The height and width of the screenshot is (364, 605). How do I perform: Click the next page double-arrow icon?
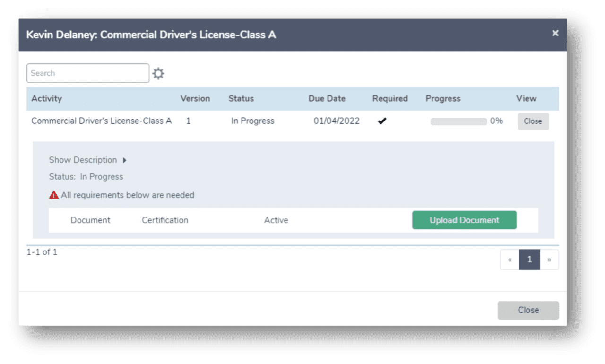tap(549, 260)
